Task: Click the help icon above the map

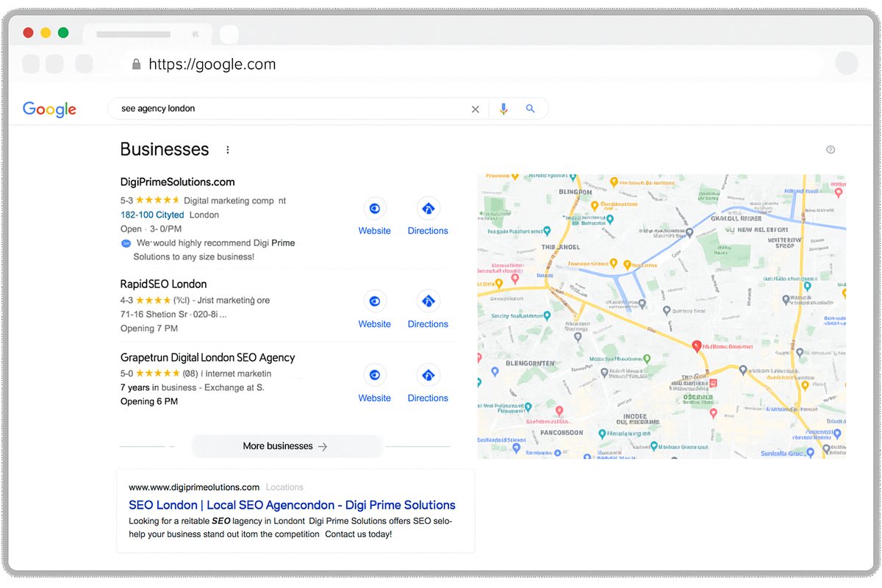Action: 831,150
